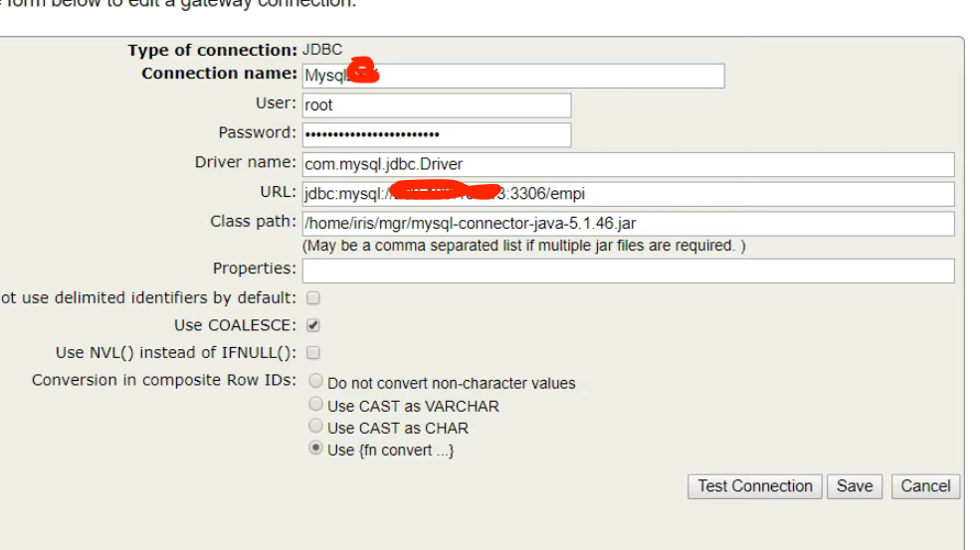Choose the Use CAST as VARCHAR option
This screenshot has width=980, height=550.
(316, 405)
